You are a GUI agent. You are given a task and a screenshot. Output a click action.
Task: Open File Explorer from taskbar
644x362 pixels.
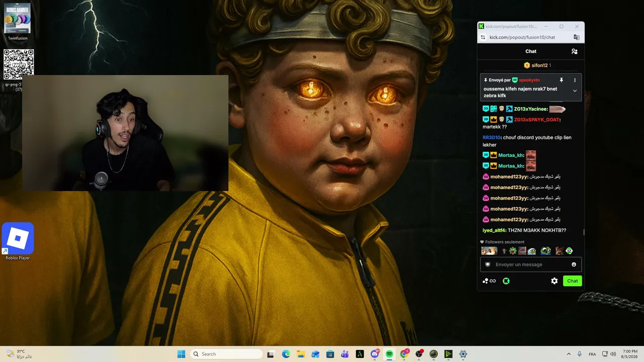(300, 354)
